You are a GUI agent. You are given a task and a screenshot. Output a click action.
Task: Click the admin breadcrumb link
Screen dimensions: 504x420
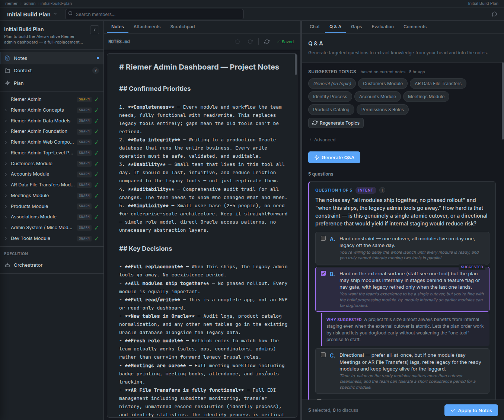pyautogui.click(x=29, y=3)
